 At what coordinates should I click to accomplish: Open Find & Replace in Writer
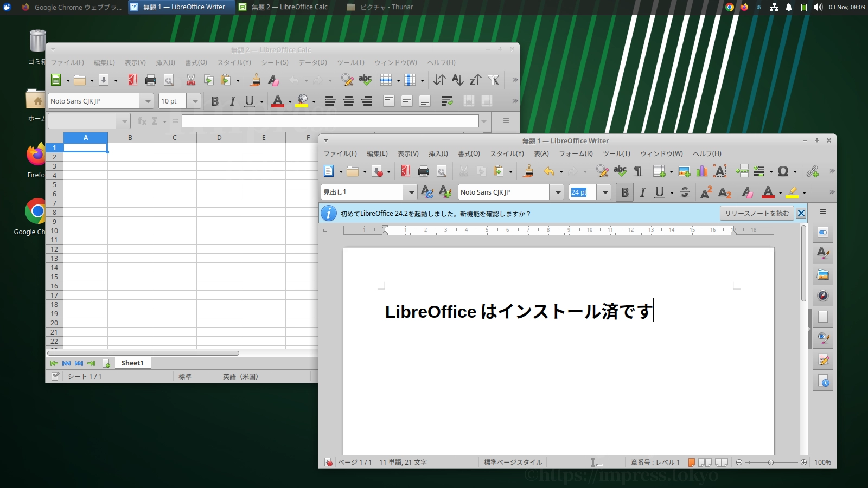(x=602, y=171)
